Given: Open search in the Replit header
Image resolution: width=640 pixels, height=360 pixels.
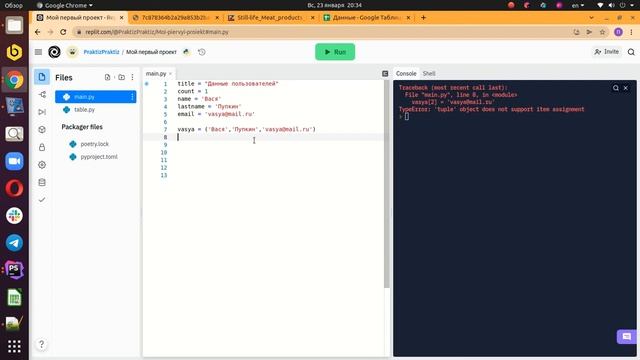Looking at the screenshot, I should [x=631, y=52].
